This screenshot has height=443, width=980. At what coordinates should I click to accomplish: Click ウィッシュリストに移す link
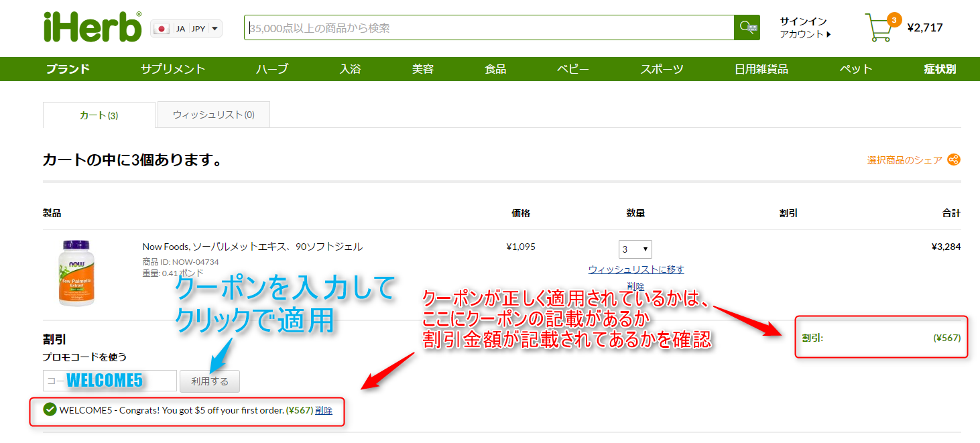(636, 269)
